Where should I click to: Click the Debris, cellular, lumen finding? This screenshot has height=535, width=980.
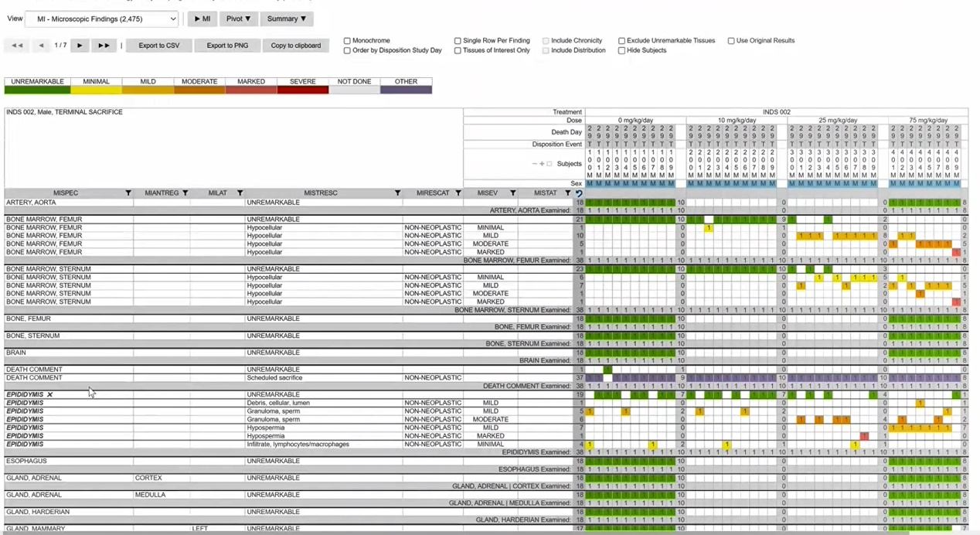(x=323, y=403)
